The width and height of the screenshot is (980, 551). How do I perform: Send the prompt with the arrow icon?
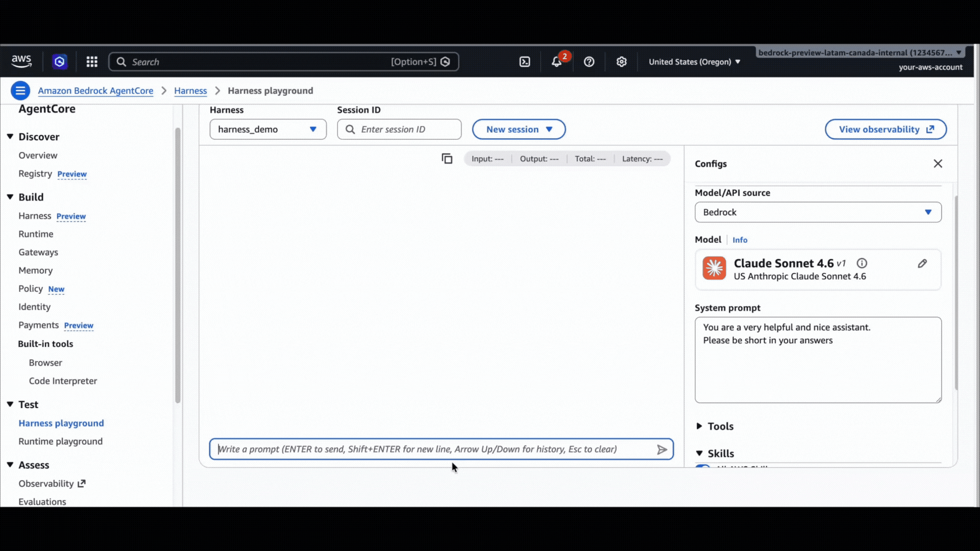[x=662, y=449]
